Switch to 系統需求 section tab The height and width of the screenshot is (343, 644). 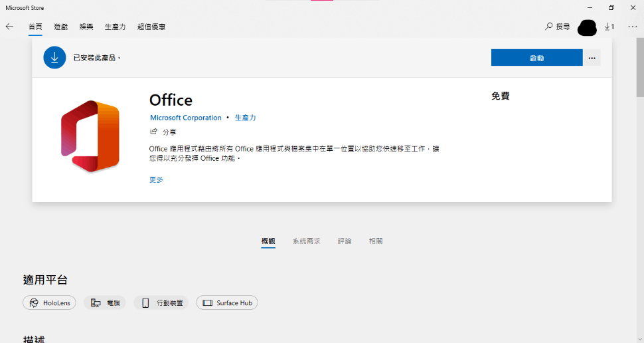306,241
